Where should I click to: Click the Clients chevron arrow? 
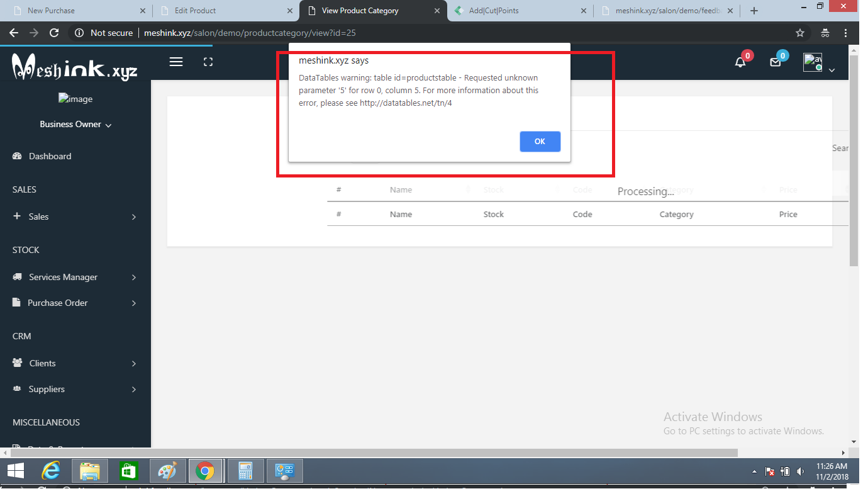pos(134,363)
